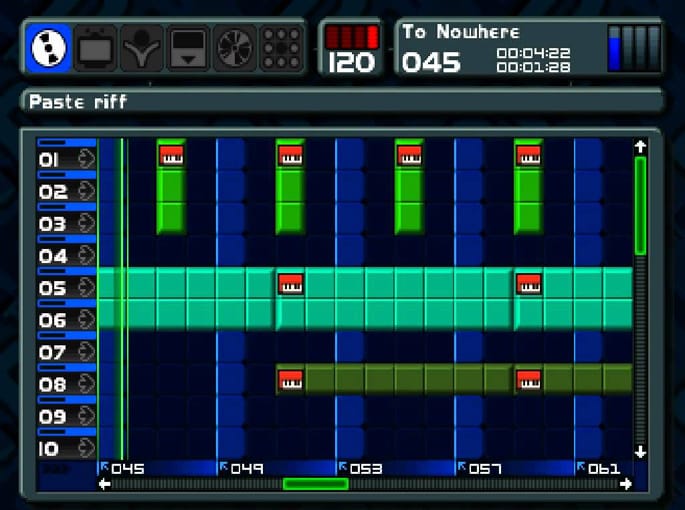685x510 pixels.
Task: Select track number 09 label
Action: pos(53,417)
